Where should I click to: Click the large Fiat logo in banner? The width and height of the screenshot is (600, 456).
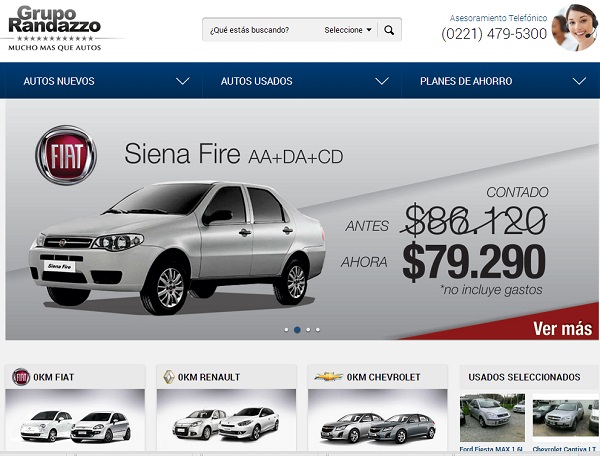[66, 155]
